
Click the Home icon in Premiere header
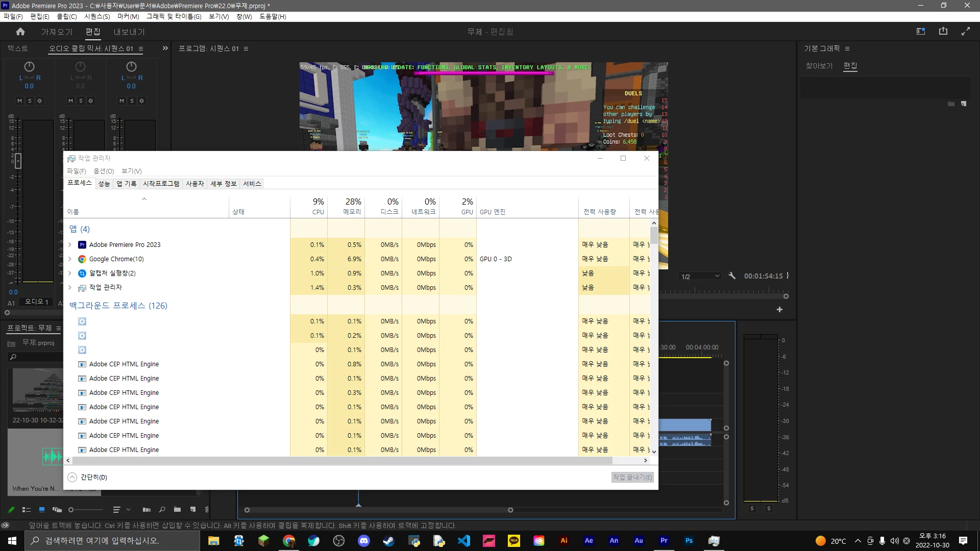tap(20, 32)
